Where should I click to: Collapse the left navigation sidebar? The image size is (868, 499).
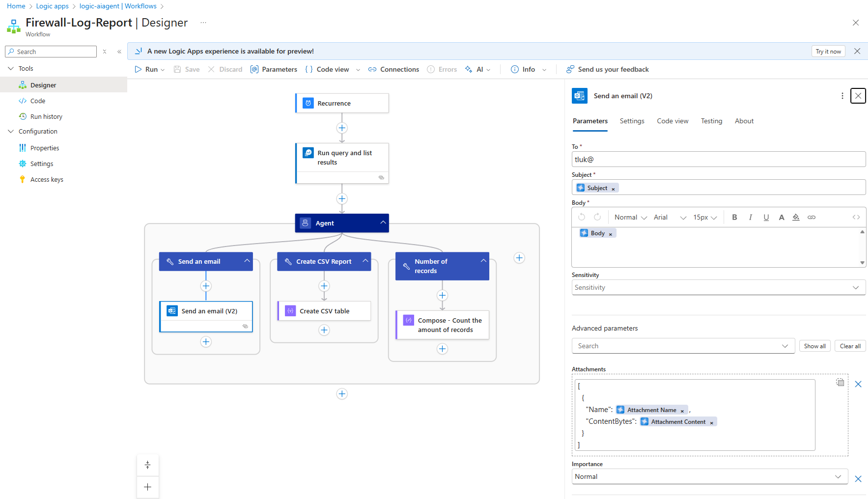(119, 52)
